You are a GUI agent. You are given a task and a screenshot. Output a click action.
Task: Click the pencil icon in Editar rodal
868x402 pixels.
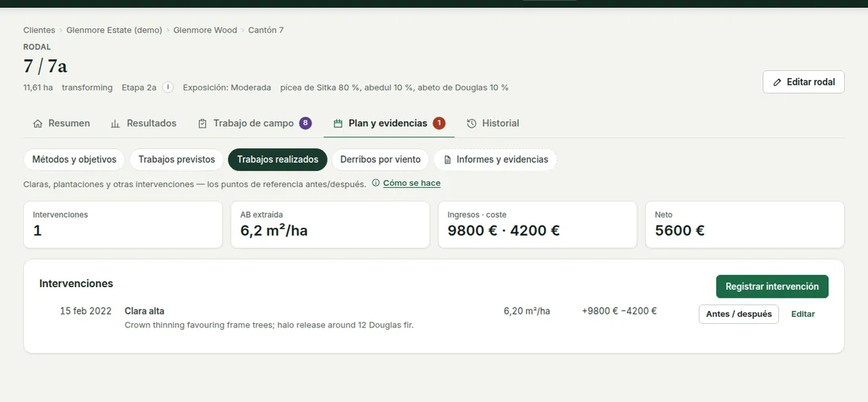778,82
